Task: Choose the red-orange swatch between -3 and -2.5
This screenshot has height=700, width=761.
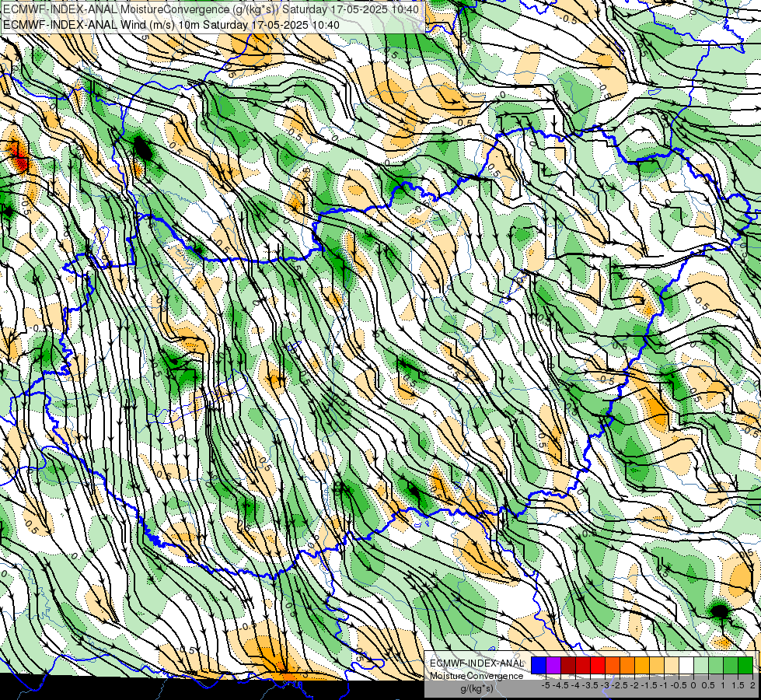Action: [x=613, y=665]
